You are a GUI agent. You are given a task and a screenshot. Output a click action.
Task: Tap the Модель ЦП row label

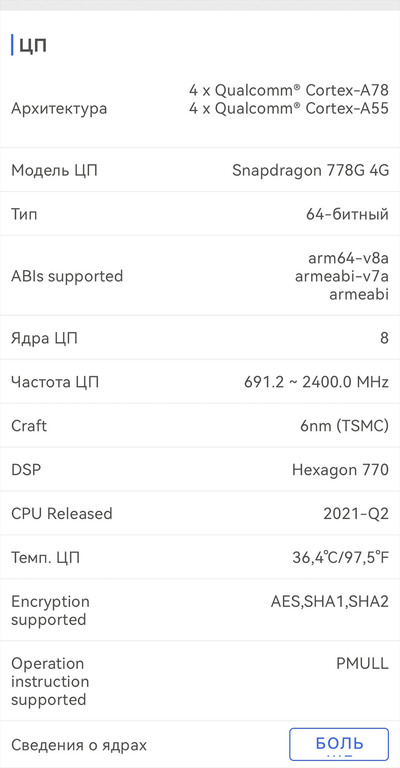tap(54, 170)
